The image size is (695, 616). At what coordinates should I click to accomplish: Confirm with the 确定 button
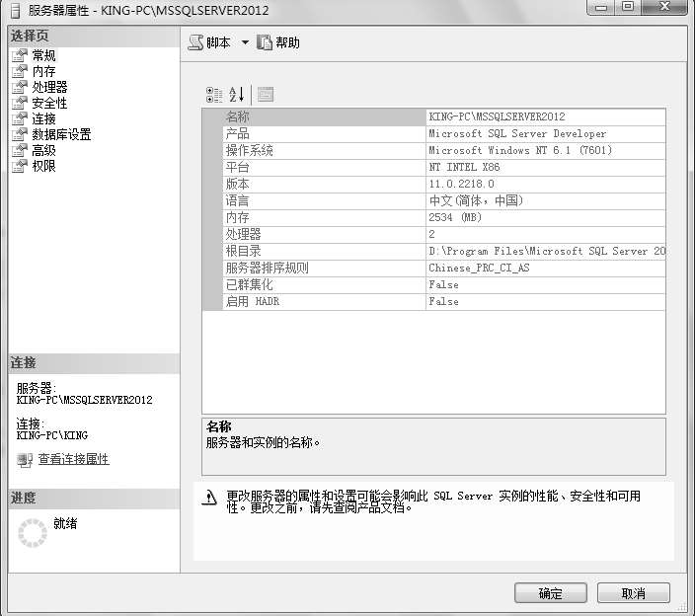coord(551,593)
